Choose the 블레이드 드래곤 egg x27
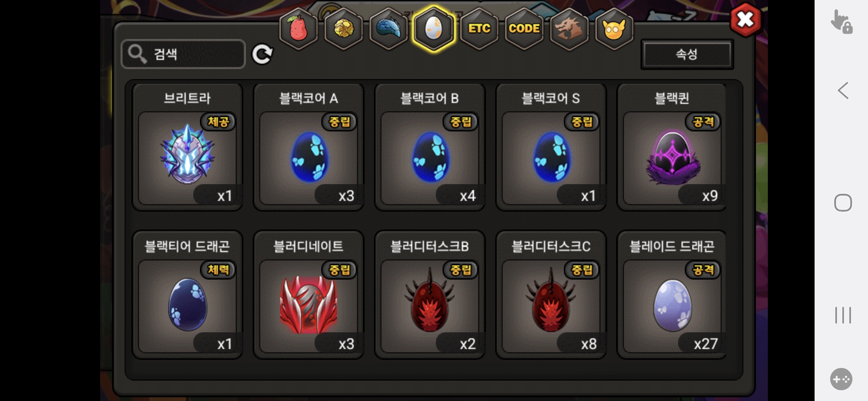This screenshot has width=868, height=401. pyautogui.click(x=672, y=295)
